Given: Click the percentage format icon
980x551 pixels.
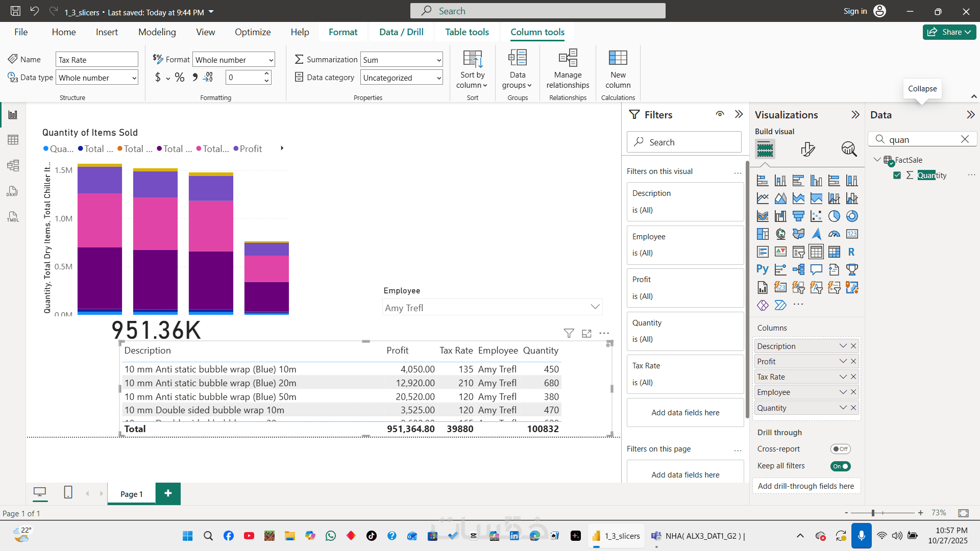Looking at the screenshot, I should click(180, 78).
